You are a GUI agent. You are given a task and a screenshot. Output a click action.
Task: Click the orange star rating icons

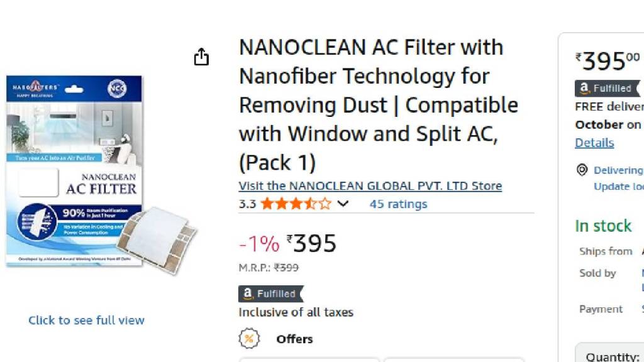(296, 204)
